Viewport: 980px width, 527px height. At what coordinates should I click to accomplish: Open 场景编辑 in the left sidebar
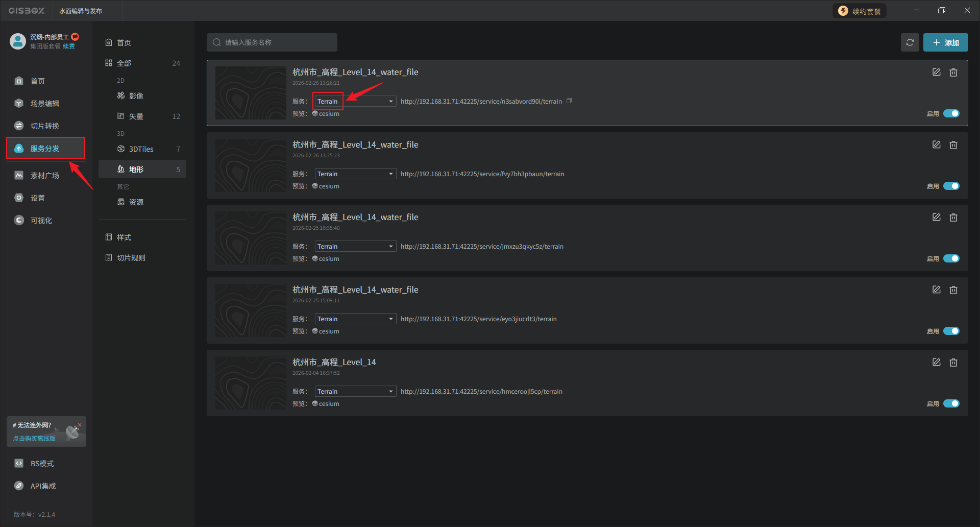(44, 104)
